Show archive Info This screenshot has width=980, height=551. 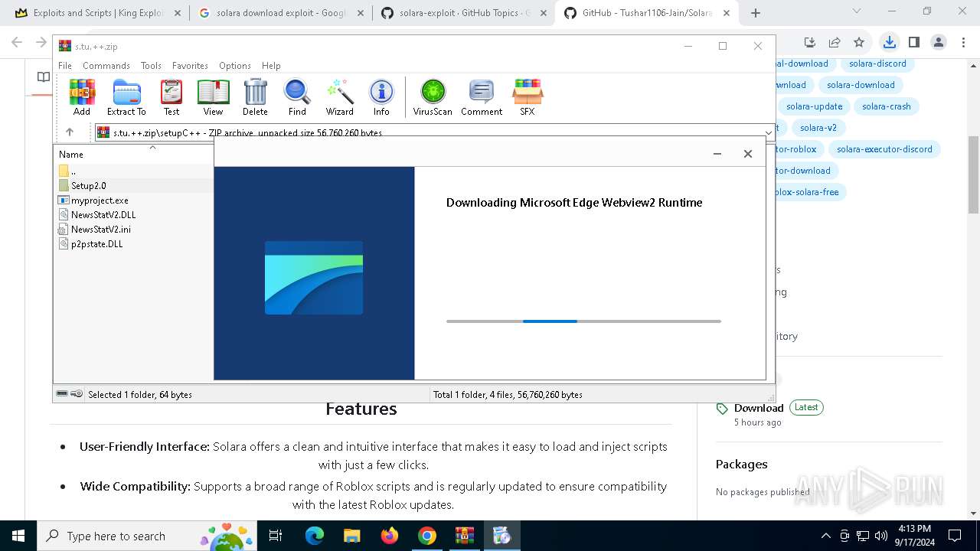click(381, 97)
